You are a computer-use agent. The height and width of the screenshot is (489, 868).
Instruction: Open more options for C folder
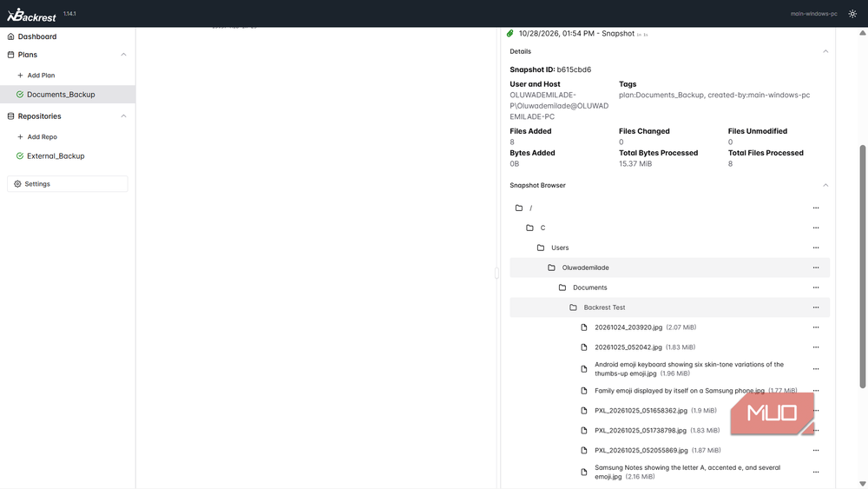coord(816,228)
